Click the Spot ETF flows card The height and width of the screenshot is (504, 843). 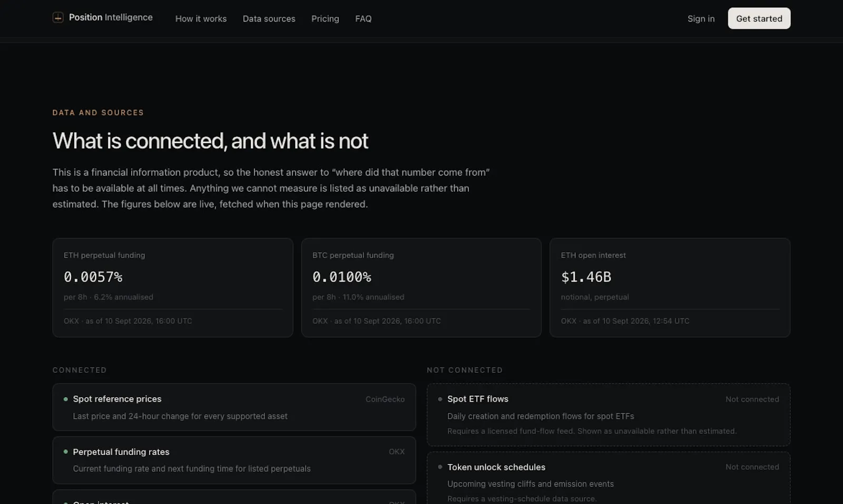pos(609,414)
